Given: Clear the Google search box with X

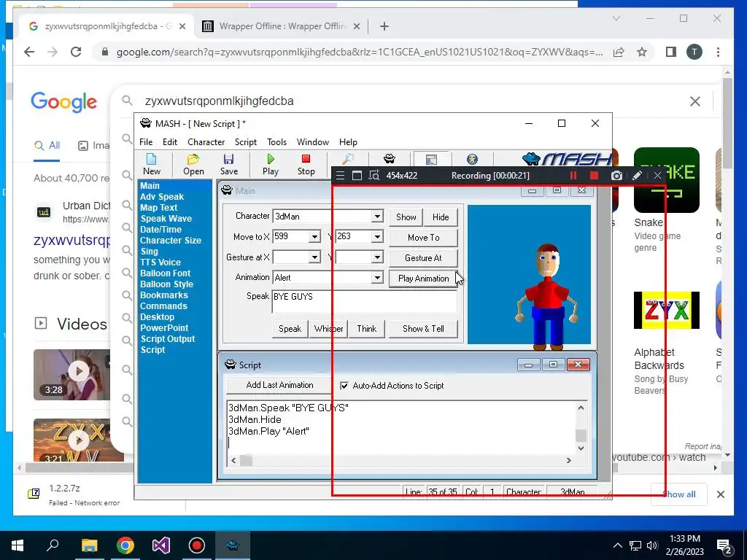Looking at the screenshot, I should pos(695,101).
